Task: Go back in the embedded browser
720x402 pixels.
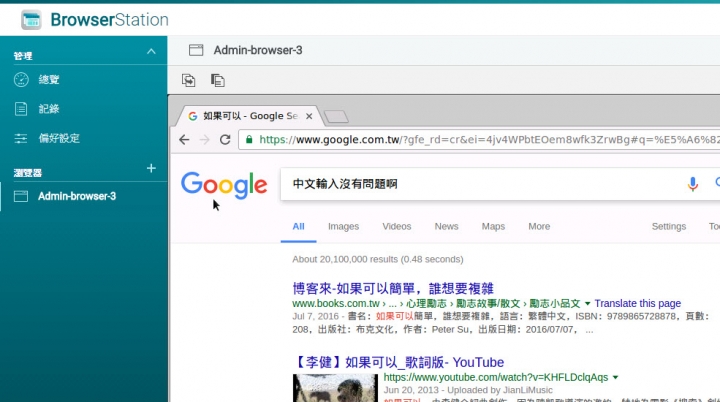Action: point(184,139)
